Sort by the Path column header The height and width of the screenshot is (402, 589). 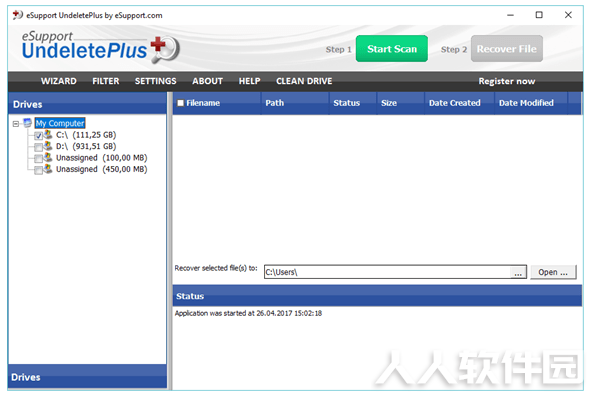click(x=295, y=103)
